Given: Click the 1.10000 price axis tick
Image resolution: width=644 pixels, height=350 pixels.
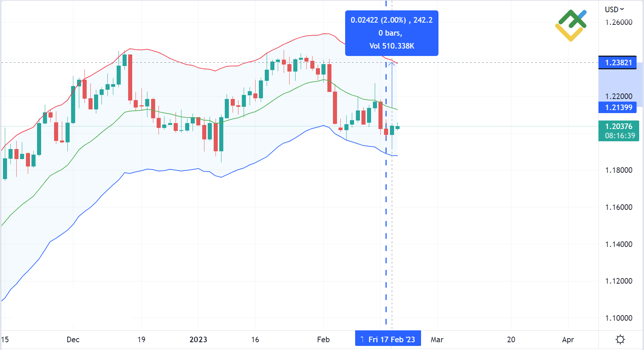Looking at the screenshot, I should (618, 318).
